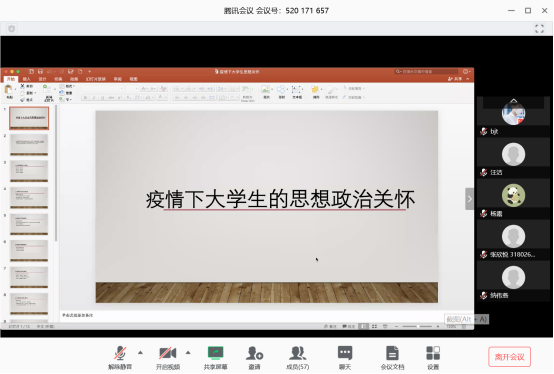Click the up chevron above participant list
The image size is (554, 374).
513,101
